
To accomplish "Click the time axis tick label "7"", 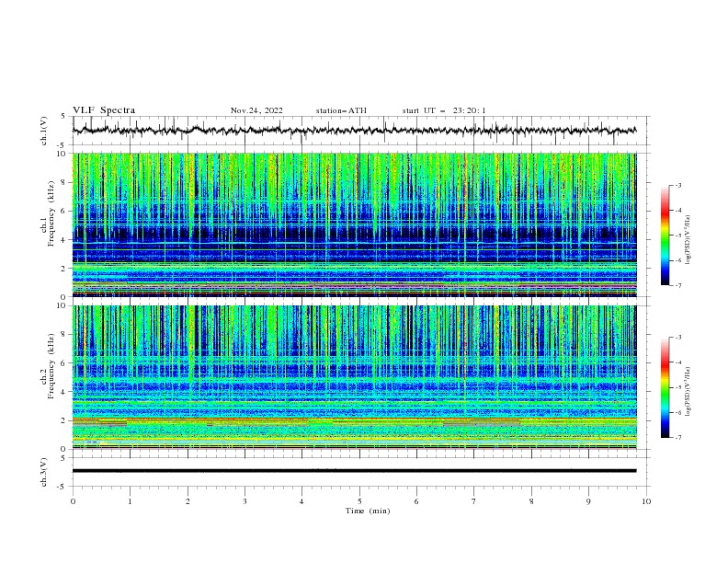I will (474, 501).
